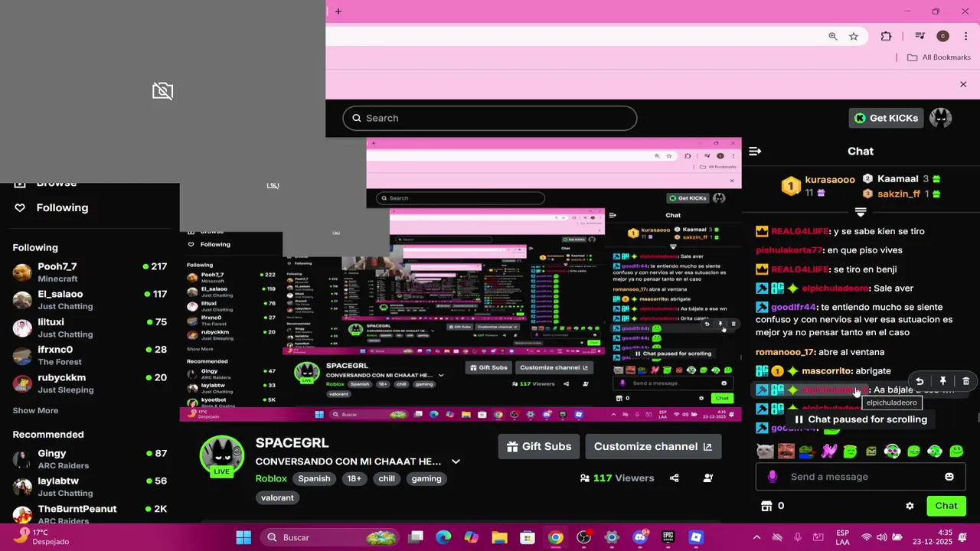
Task: Open liltuxi channel in Following list
Action: (90, 328)
